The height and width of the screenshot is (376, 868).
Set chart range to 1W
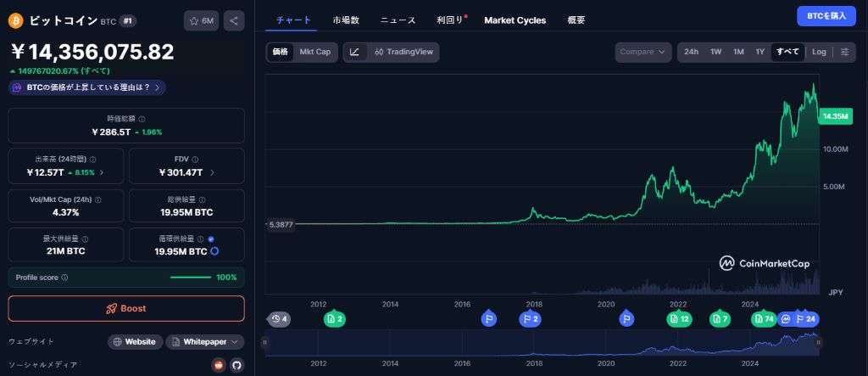pos(715,52)
